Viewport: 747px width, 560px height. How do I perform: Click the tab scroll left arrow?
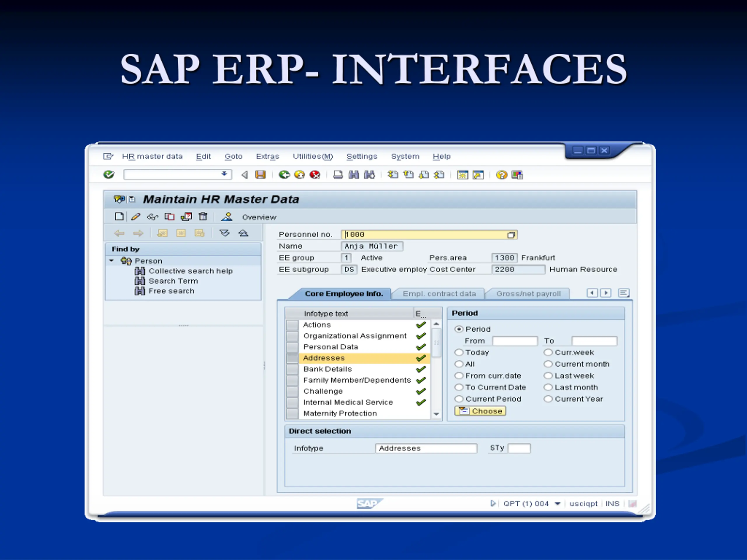point(592,293)
